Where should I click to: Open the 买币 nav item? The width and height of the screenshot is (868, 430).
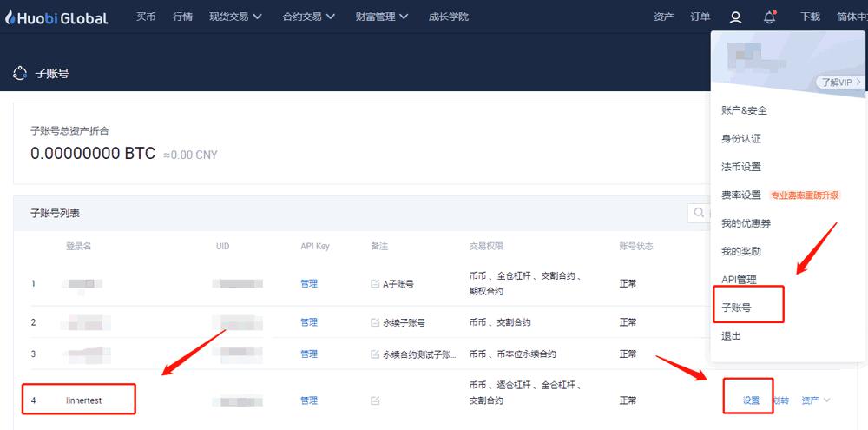tap(145, 17)
